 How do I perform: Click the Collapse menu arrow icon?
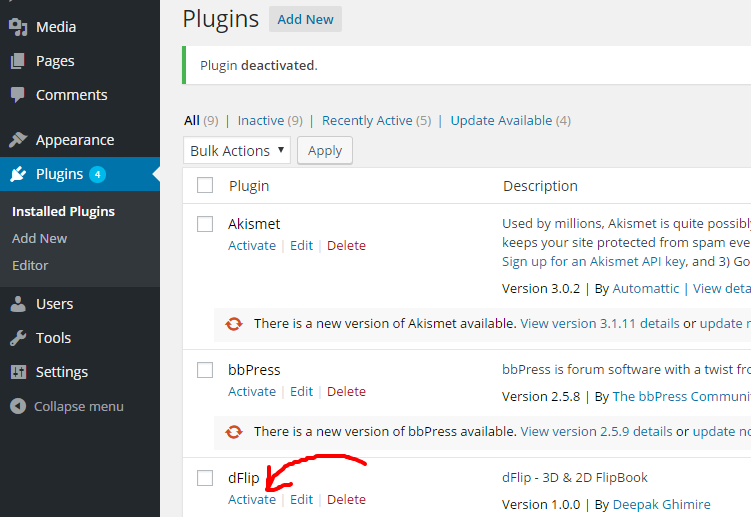coord(18,407)
